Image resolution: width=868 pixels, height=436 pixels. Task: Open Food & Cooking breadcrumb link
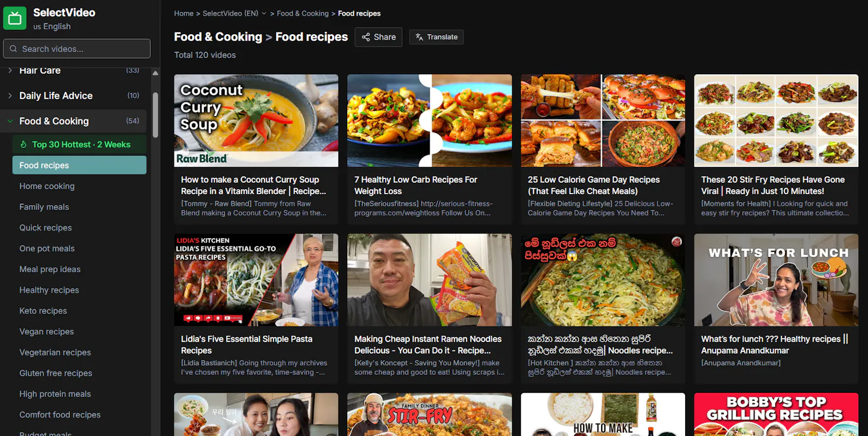[x=303, y=14]
